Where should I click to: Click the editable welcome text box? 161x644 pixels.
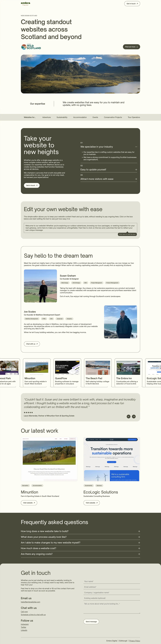click(80, 228)
